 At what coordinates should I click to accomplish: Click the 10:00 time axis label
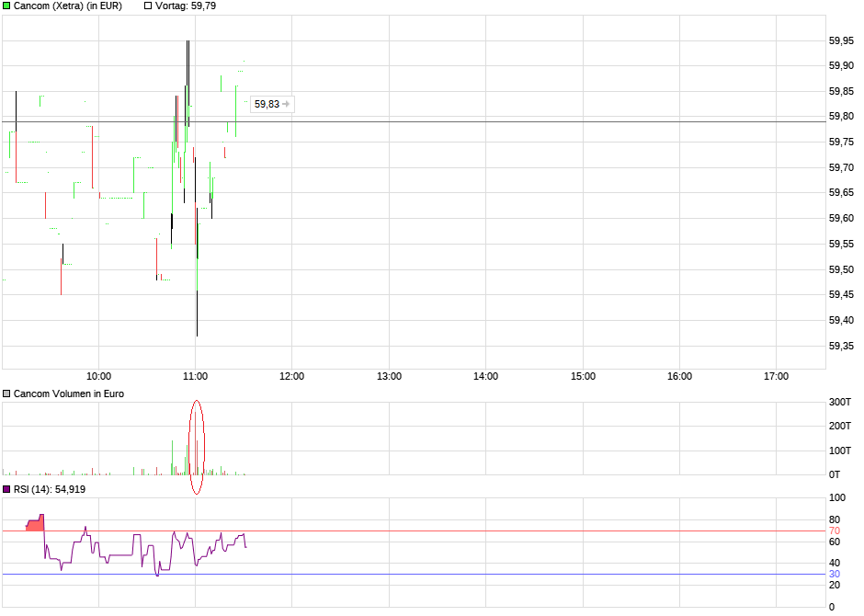tap(98, 376)
